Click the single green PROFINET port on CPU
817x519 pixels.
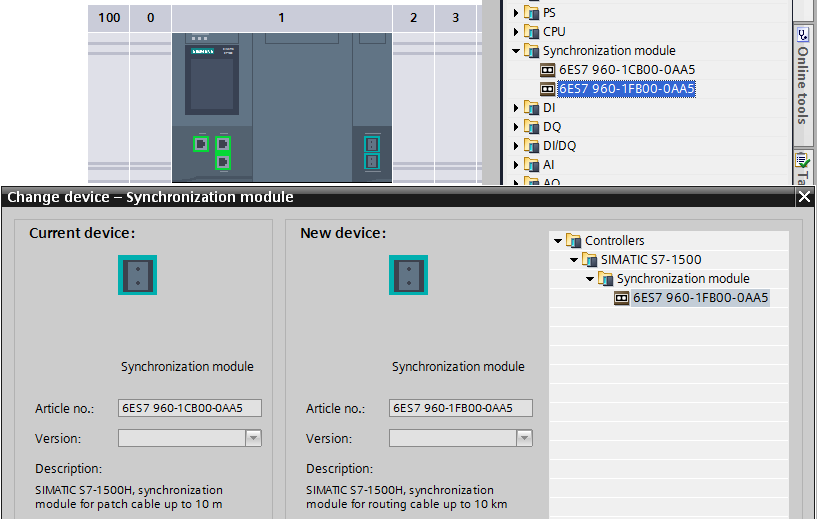click(201, 144)
